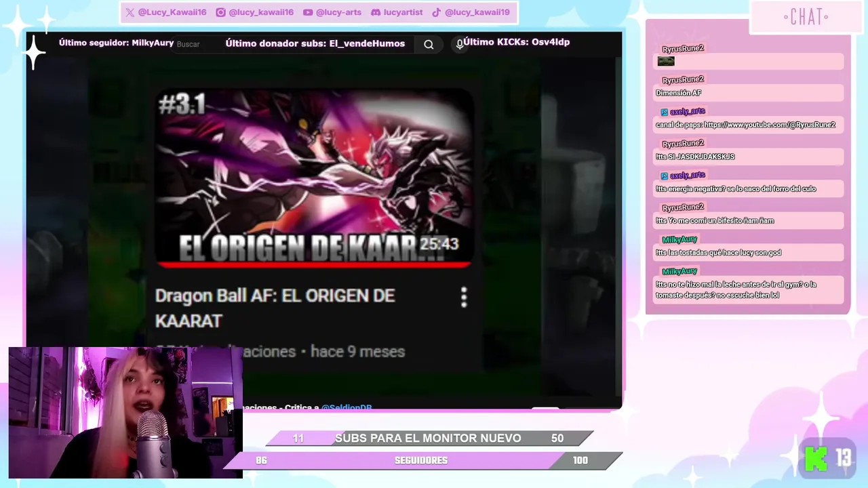This screenshot has height=488, width=868.
Task: Click the title Dragon Ball AF: EL ORIGEN DE KAARAT
Action: [275, 308]
